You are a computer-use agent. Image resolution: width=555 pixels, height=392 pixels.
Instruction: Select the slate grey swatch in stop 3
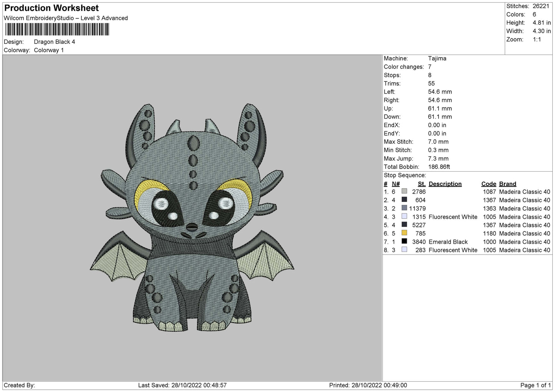click(x=404, y=208)
